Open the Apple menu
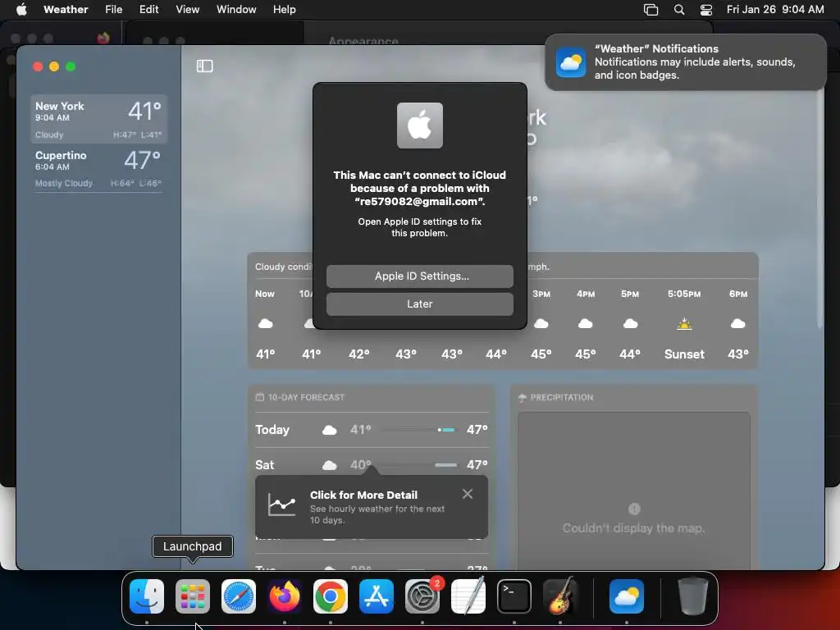This screenshot has width=840, height=630. pyautogui.click(x=21, y=10)
